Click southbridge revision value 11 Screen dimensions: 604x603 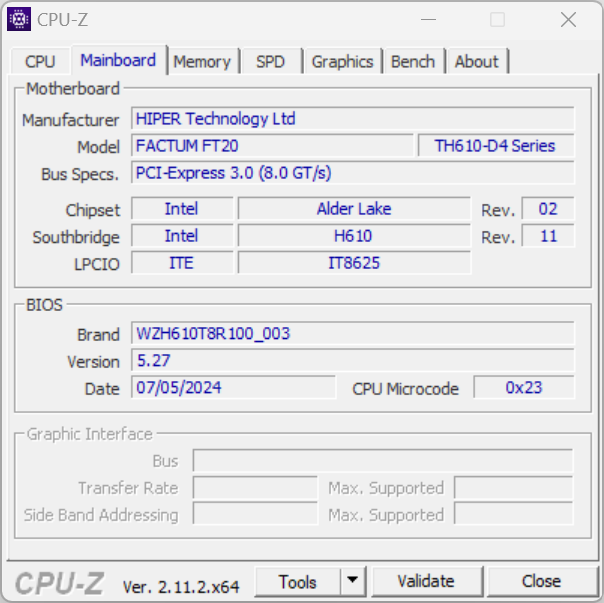tap(548, 236)
